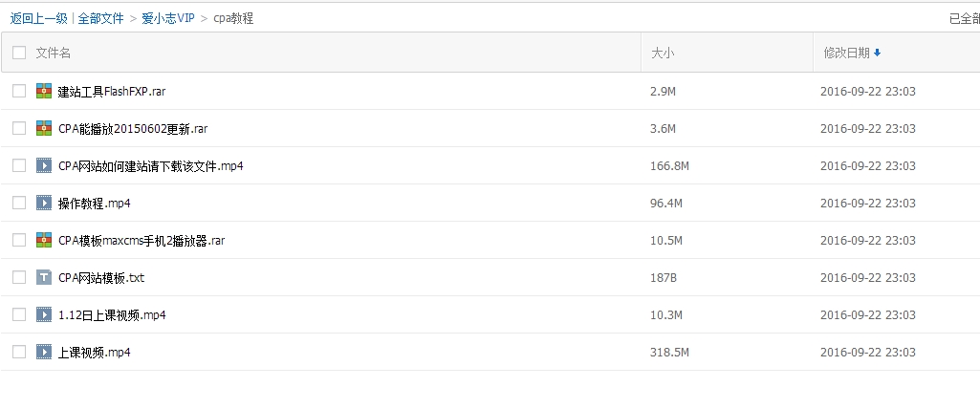The height and width of the screenshot is (409, 980).
Task: Tick the select-all checkbox beside 文件名
Action: (x=19, y=54)
